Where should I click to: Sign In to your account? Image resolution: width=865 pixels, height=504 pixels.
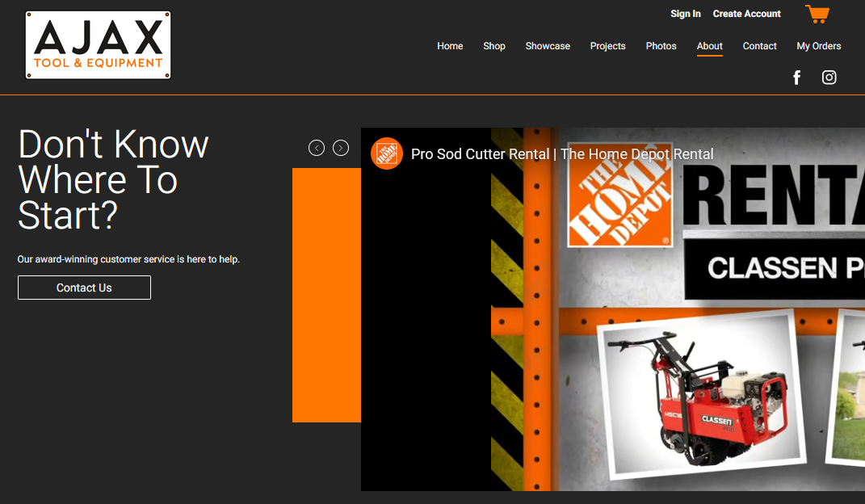(686, 13)
